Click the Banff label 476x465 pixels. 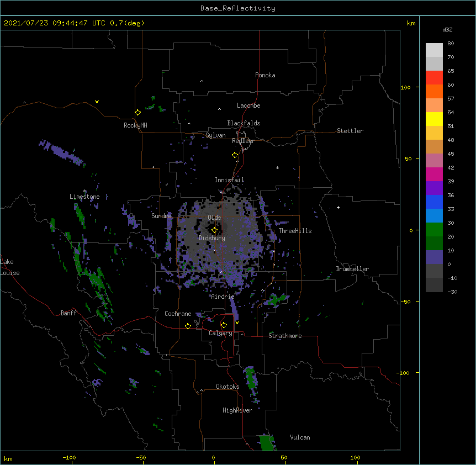68,313
